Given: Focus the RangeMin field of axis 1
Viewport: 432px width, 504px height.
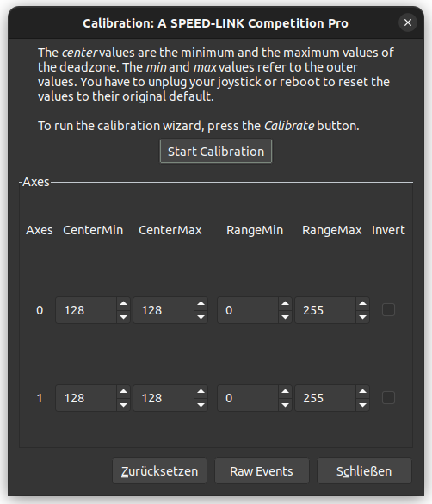Looking at the screenshot, I should click(x=248, y=398).
